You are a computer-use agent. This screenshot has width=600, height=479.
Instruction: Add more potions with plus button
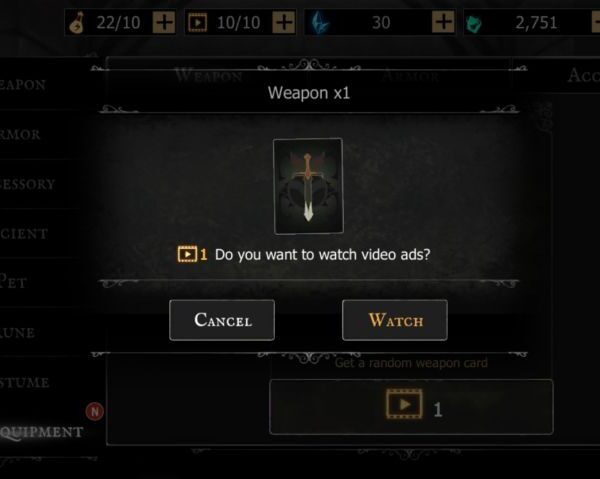click(164, 23)
